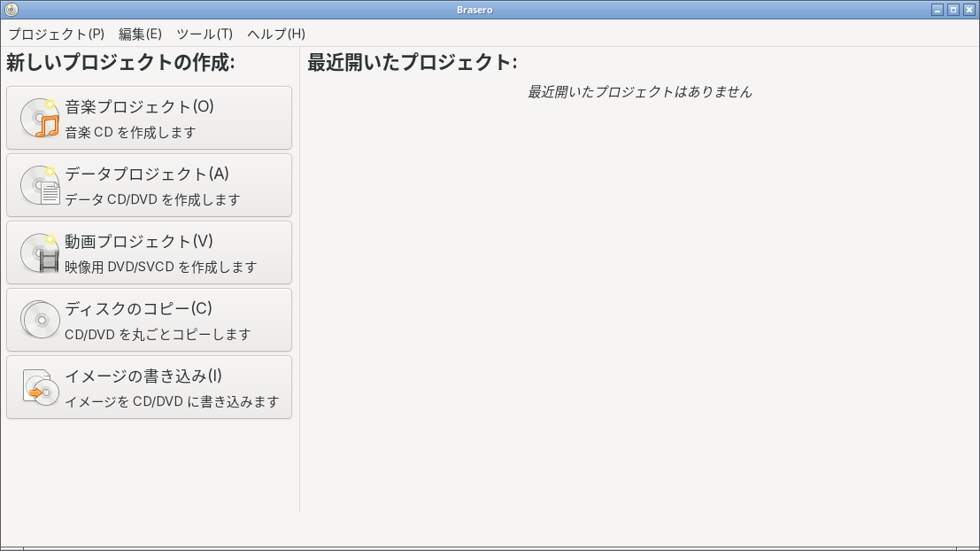Minimize the Brasero window
Screen dimensions: 980x551
[x=937, y=10]
